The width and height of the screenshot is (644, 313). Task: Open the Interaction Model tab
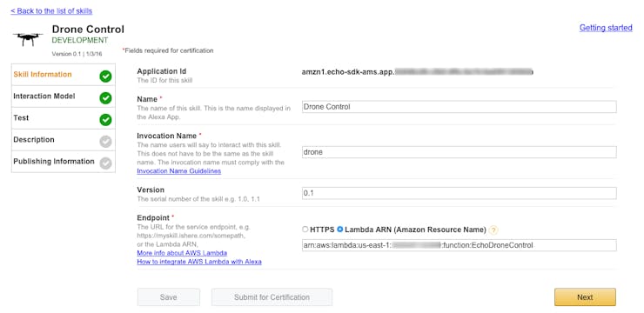click(64, 97)
